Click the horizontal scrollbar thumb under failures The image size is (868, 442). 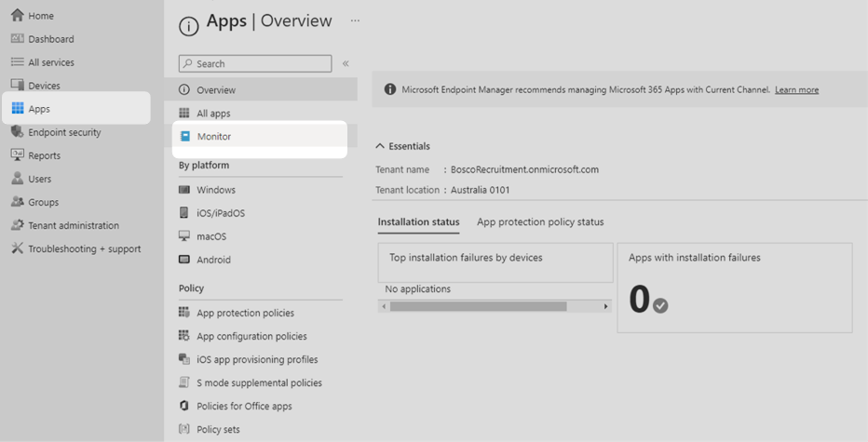[479, 306]
